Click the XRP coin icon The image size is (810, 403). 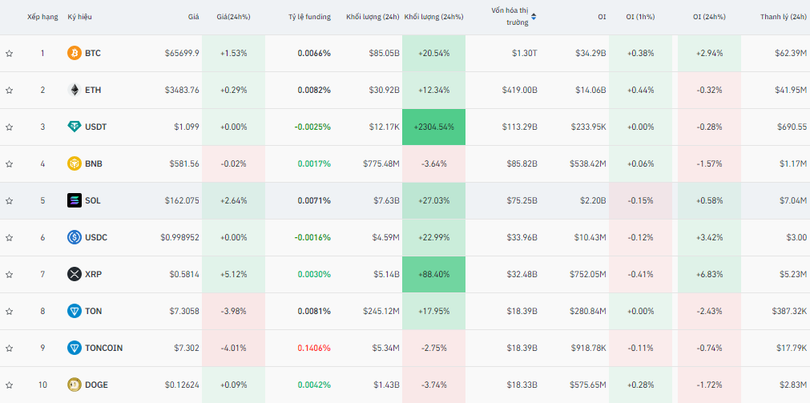(x=74, y=274)
